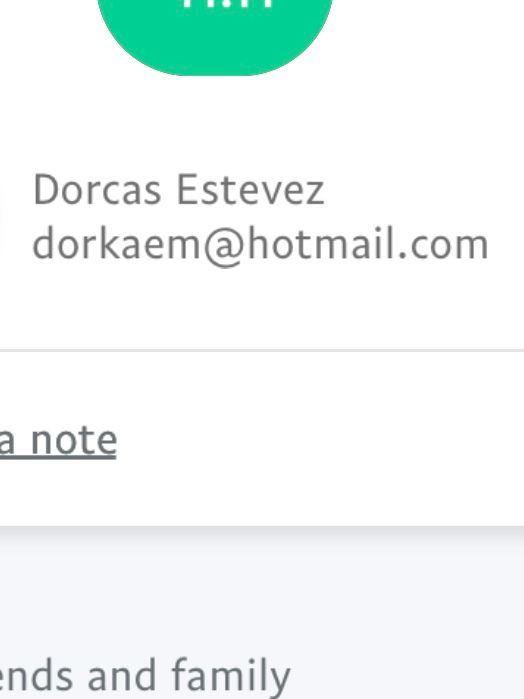Click the white initials inside the avatar

click(x=228, y=4)
